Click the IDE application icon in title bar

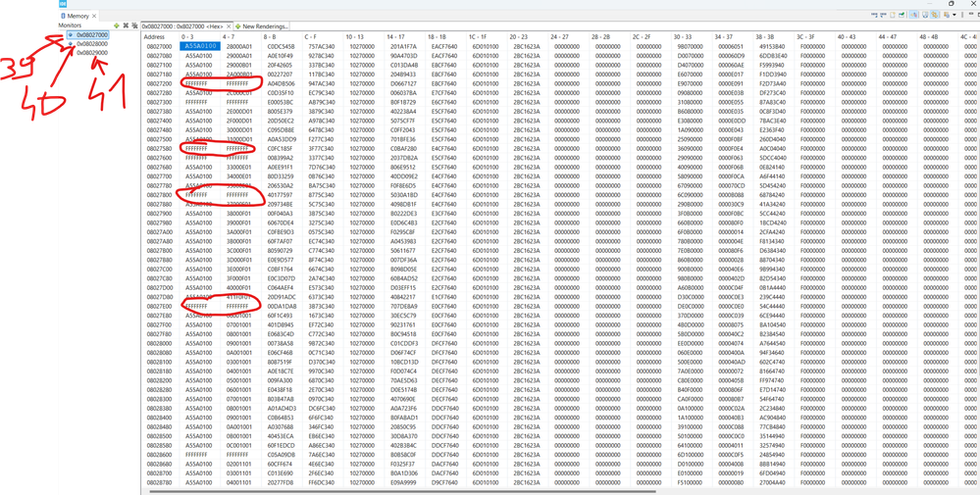(63, 4)
